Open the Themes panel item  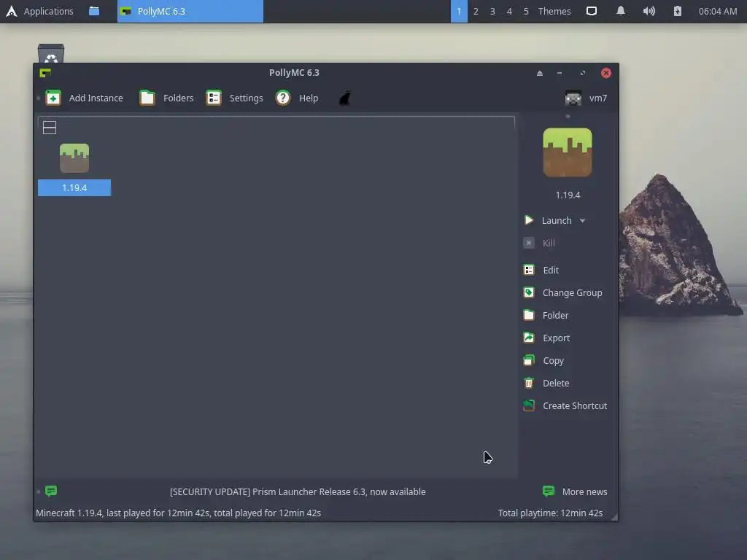(x=554, y=11)
